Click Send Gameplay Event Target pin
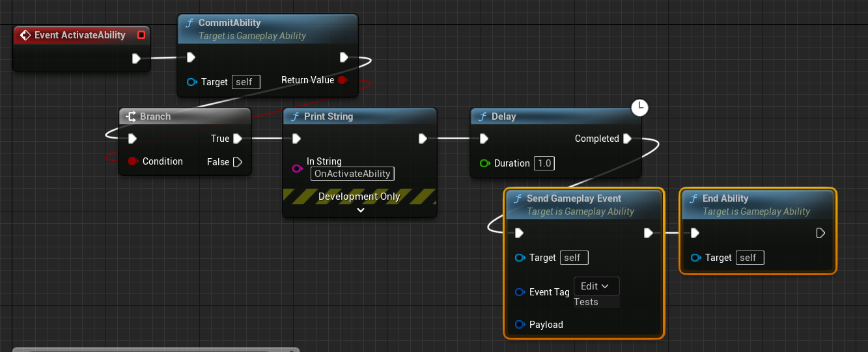 click(520, 258)
